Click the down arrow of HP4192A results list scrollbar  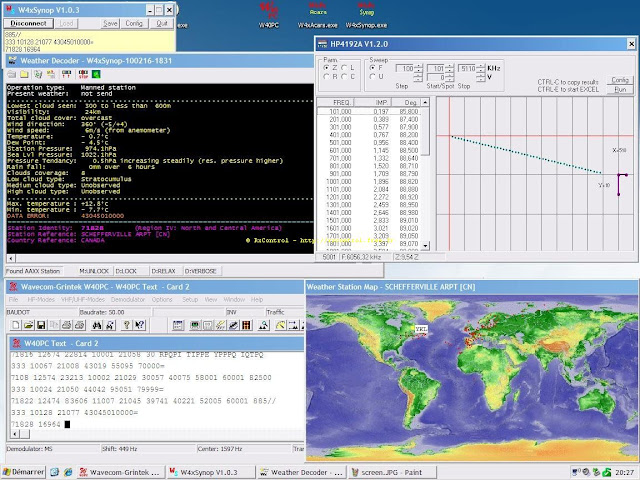coord(425,246)
